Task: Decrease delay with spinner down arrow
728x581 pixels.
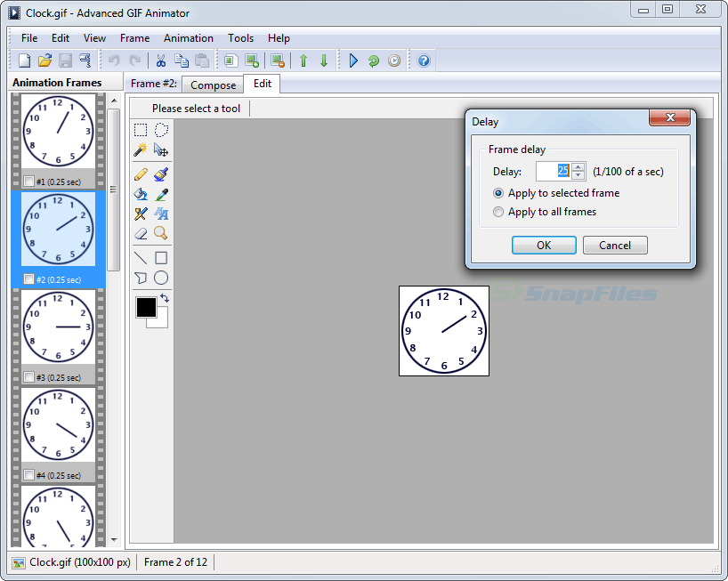Action: point(578,175)
